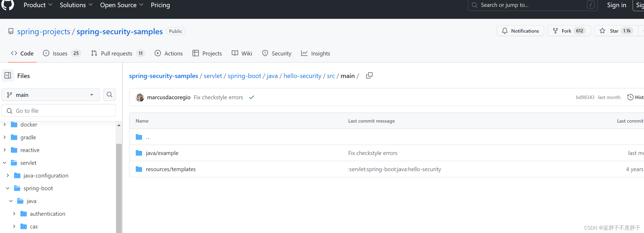This screenshot has height=233, width=644.
Task: Open the Security tab
Action: pos(277,53)
